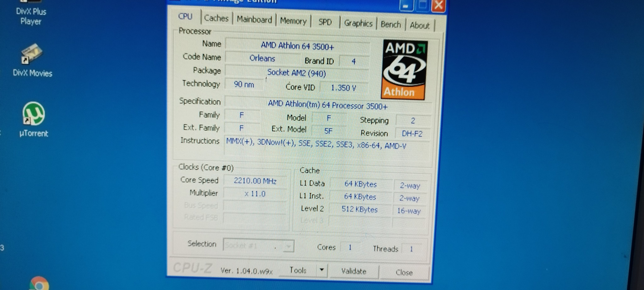Open the Chrome desktop icon

[x=39, y=283]
